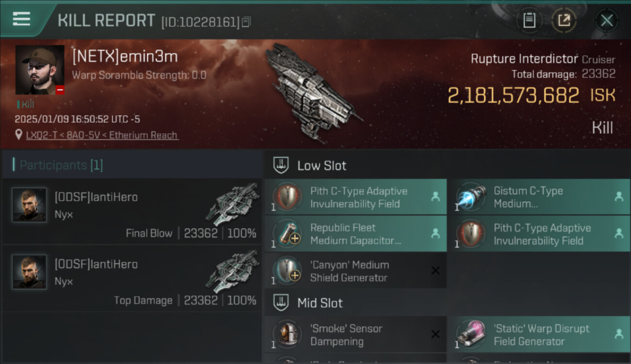Viewport: 631px width, 364px height.
Task: Click Gistum C-Type Medium module icon
Action: point(471,197)
